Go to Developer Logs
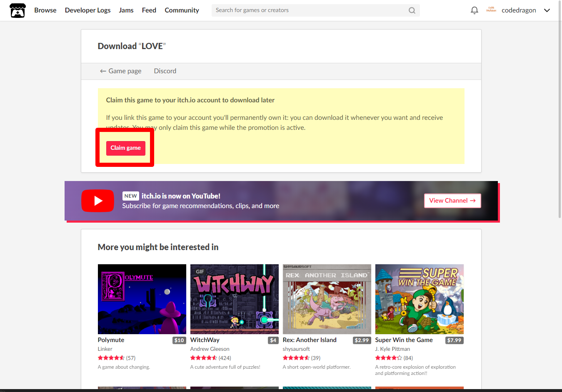The image size is (562, 392). (87, 10)
